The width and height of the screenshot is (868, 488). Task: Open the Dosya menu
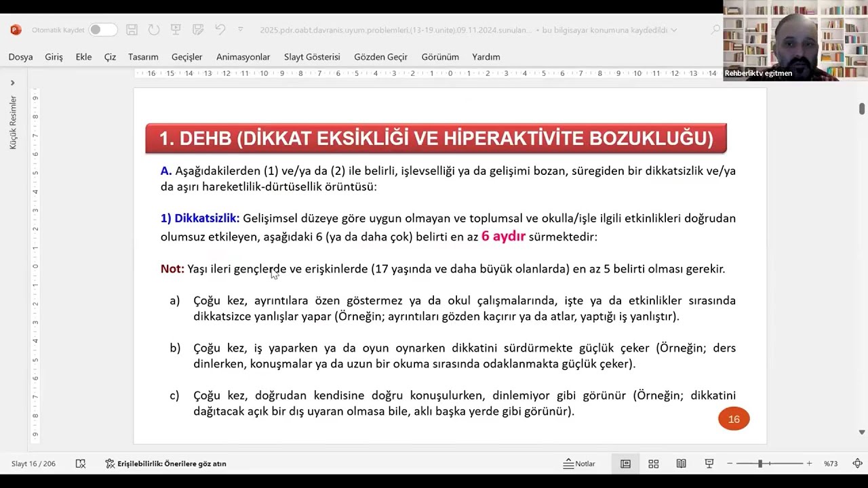point(20,57)
